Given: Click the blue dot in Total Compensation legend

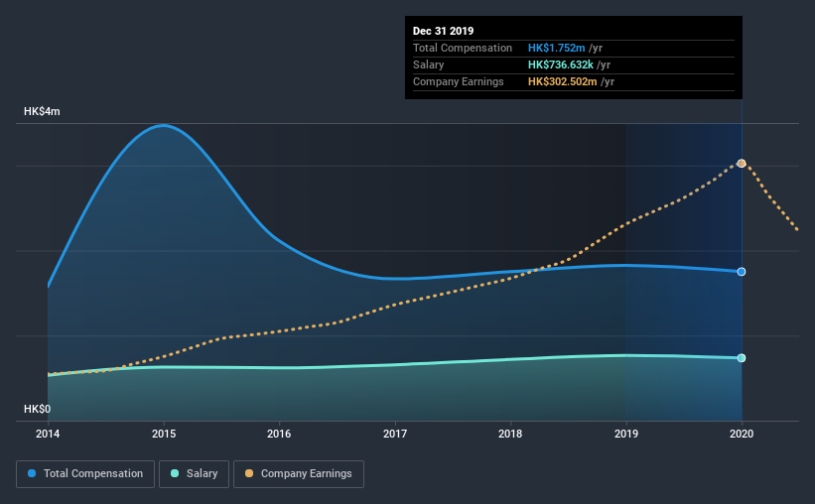Looking at the screenshot, I should 32,473.
